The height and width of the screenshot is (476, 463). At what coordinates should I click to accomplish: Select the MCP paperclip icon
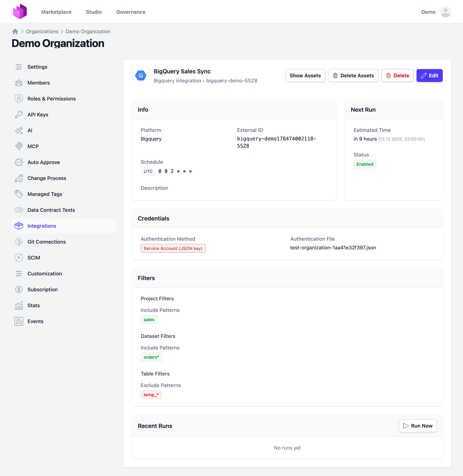coord(19,146)
